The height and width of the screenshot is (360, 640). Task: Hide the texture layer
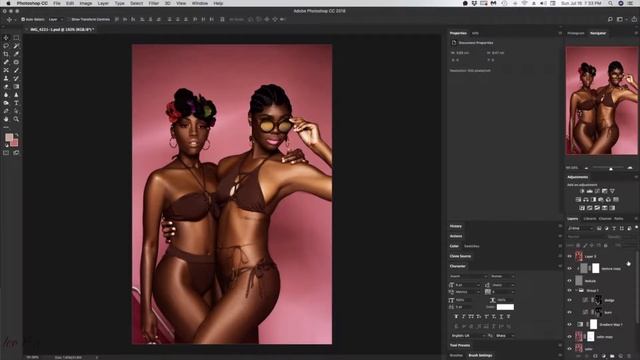coord(570,281)
